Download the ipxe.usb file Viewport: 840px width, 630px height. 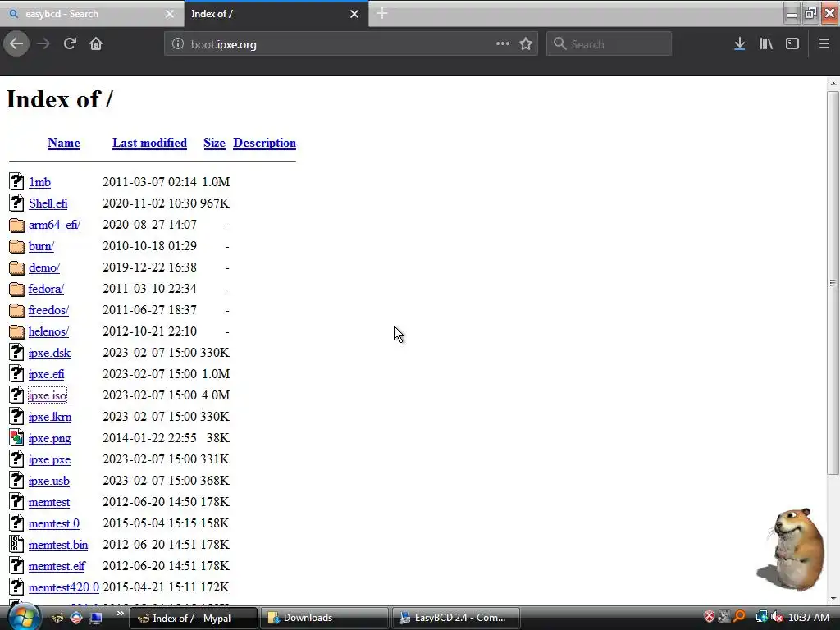coord(48,481)
